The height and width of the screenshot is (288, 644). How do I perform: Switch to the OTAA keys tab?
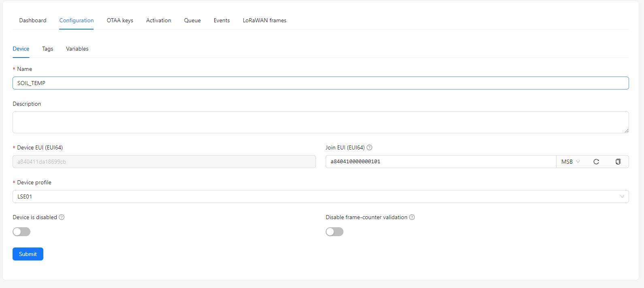tap(120, 20)
